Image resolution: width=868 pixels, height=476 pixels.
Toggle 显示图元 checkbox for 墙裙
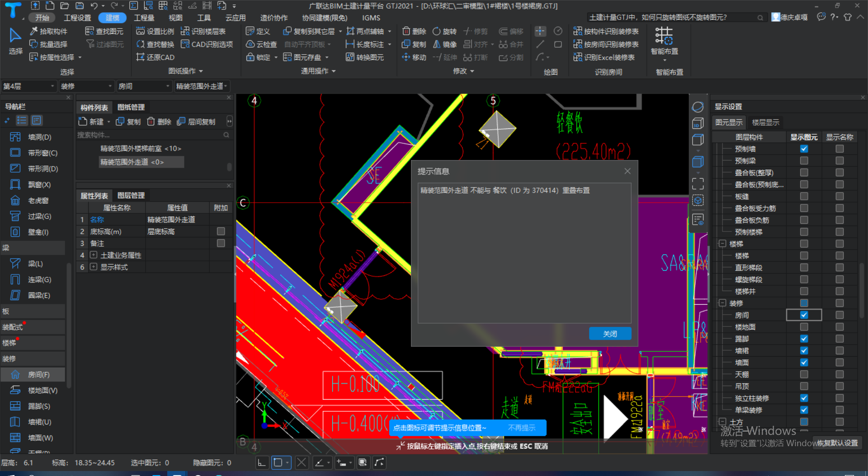[804, 350]
